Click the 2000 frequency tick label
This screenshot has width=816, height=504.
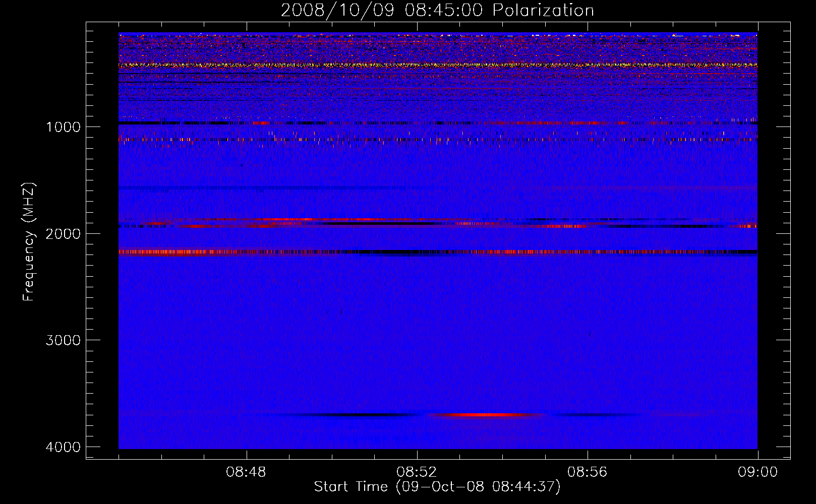(63, 233)
